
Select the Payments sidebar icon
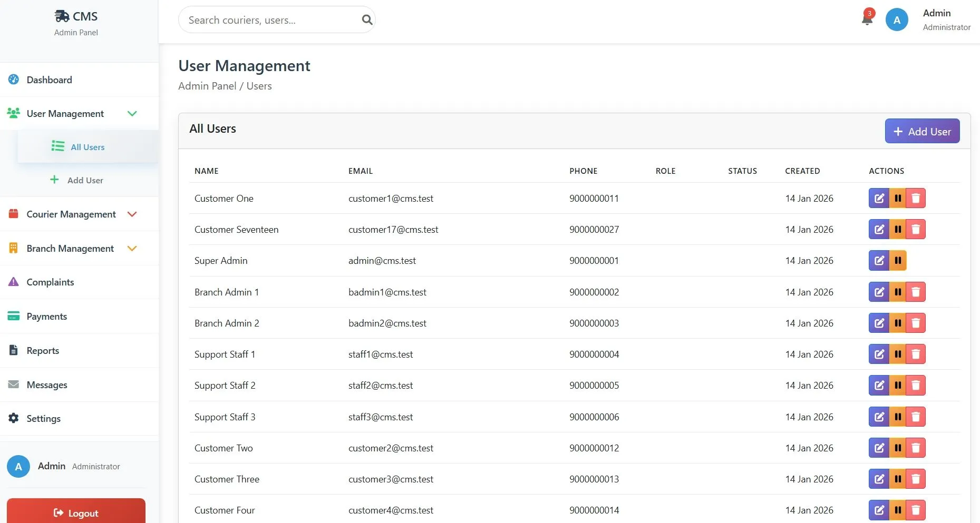13,316
